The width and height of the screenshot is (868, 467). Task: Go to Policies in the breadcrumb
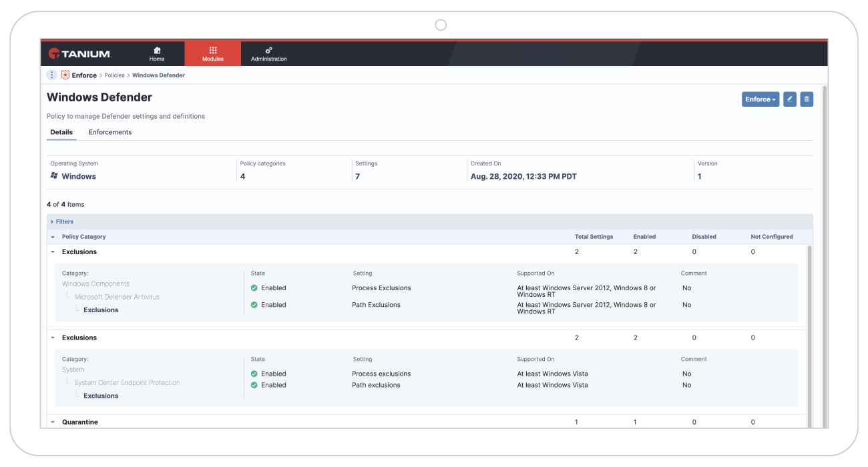(x=114, y=75)
